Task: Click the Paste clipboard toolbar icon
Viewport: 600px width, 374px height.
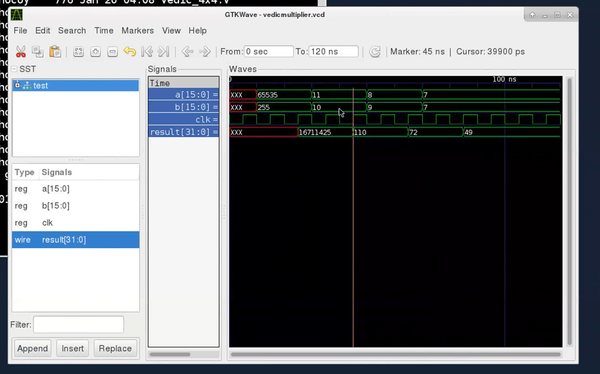Action: click(x=55, y=51)
